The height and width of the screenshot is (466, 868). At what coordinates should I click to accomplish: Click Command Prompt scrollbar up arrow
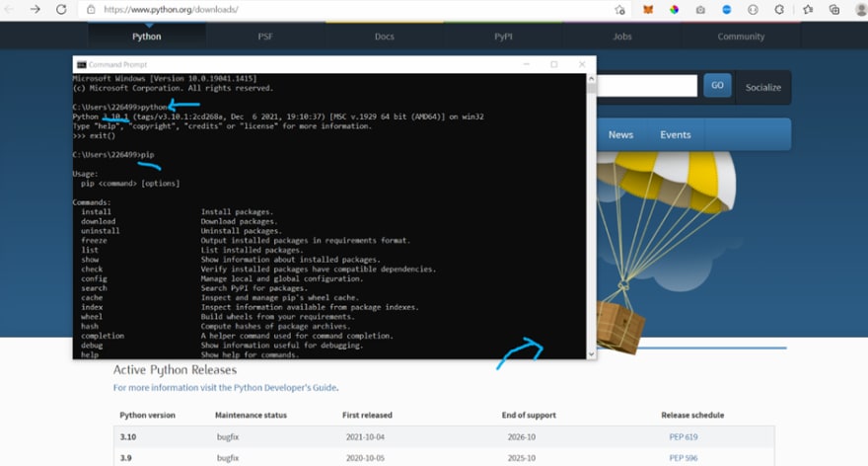point(591,79)
